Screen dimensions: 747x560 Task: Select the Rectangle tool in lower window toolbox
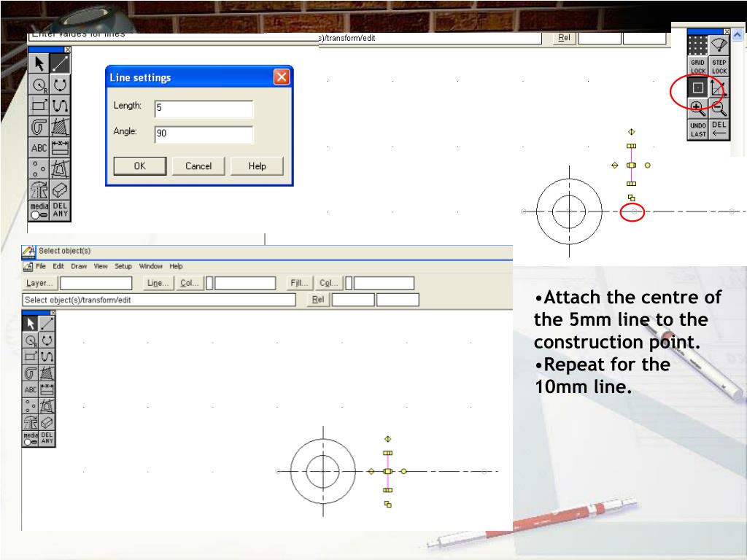point(31,357)
